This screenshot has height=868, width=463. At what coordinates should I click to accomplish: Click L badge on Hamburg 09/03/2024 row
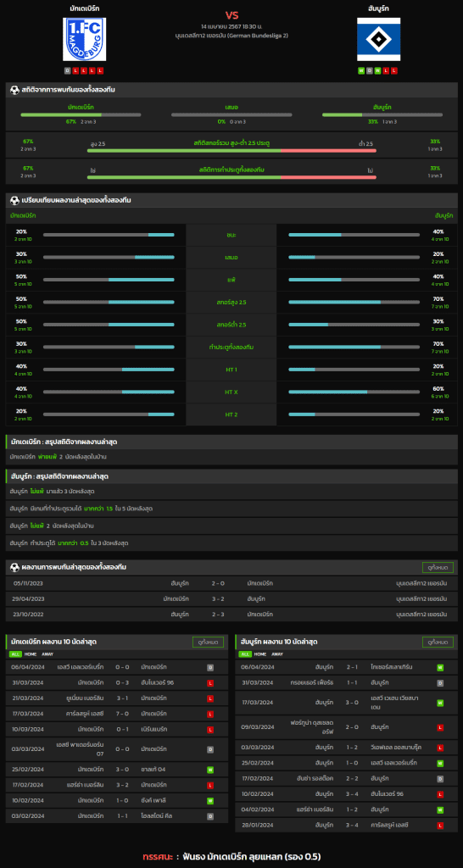(x=440, y=726)
